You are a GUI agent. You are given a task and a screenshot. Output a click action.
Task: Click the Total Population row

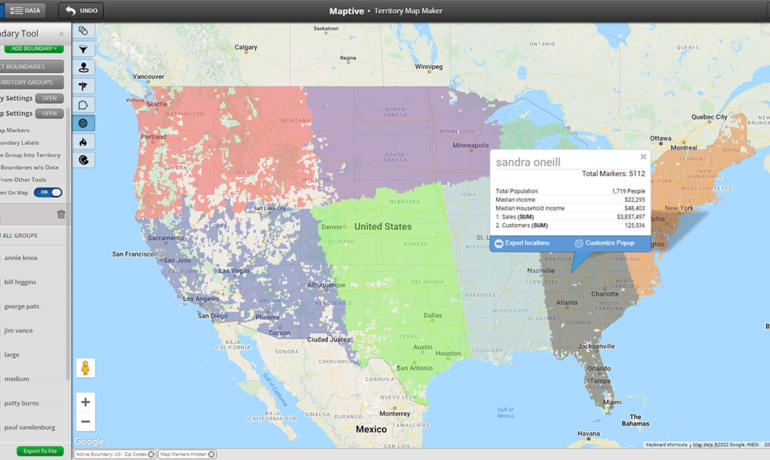570,191
